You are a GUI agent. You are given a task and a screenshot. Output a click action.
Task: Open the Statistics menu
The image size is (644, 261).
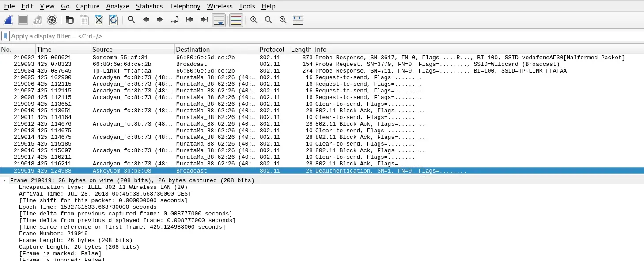(149, 6)
